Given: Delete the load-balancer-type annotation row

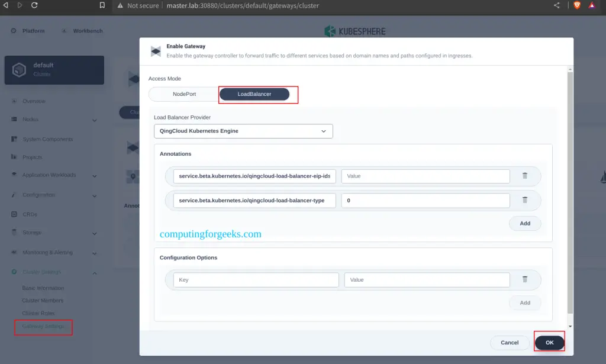Looking at the screenshot, I should tap(525, 200).
